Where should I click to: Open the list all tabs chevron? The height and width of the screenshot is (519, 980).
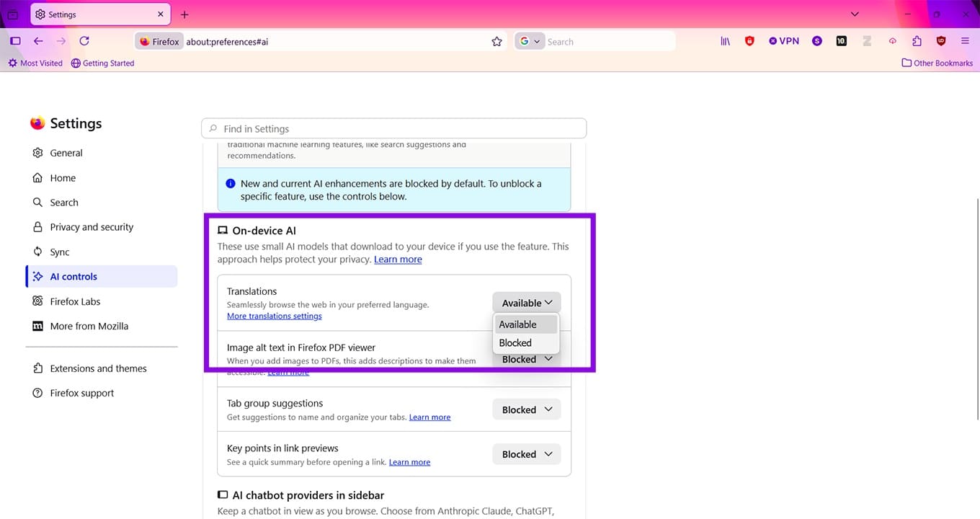click(x=855, y=14)
